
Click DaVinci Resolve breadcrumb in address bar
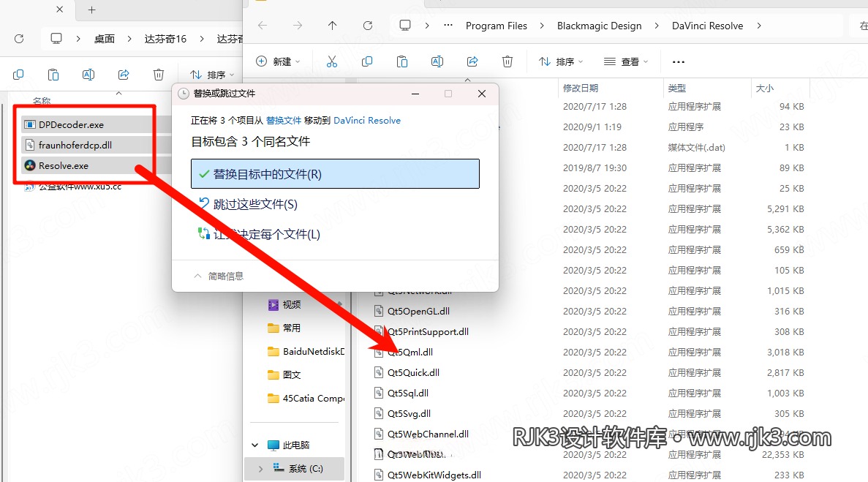tap(707, 26)
